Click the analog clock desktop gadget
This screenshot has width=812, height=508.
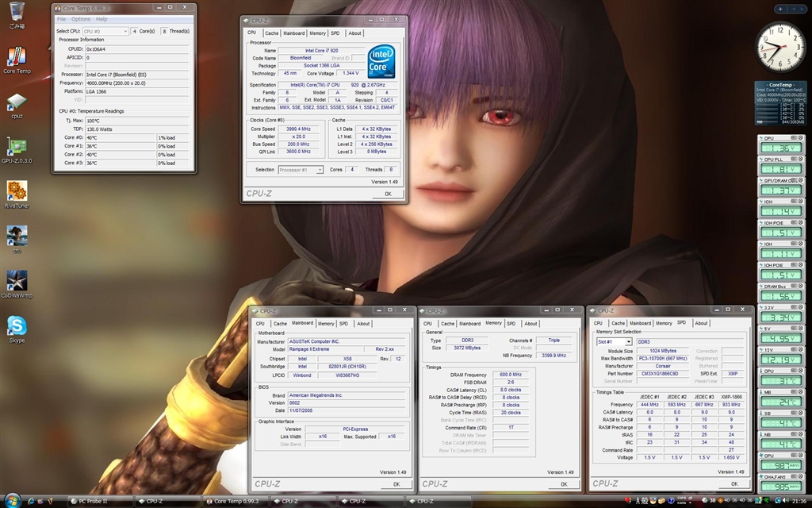pyautogui.click(x=779, y=48)
